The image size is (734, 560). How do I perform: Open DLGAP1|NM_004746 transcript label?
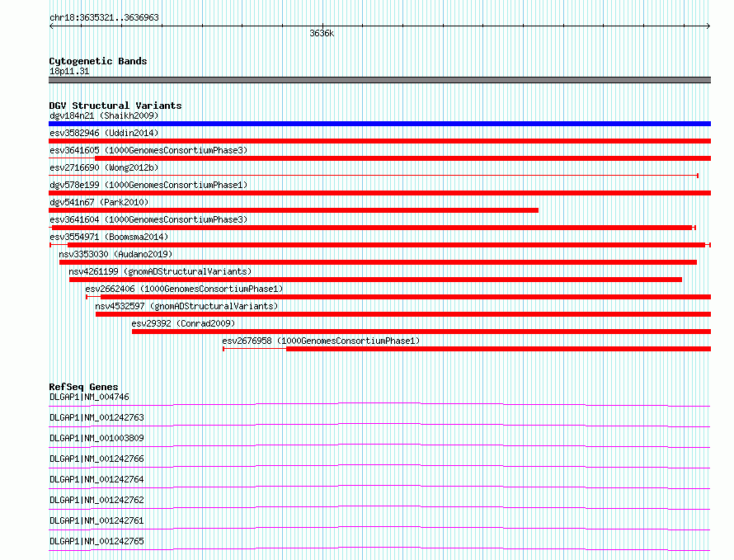89,397
